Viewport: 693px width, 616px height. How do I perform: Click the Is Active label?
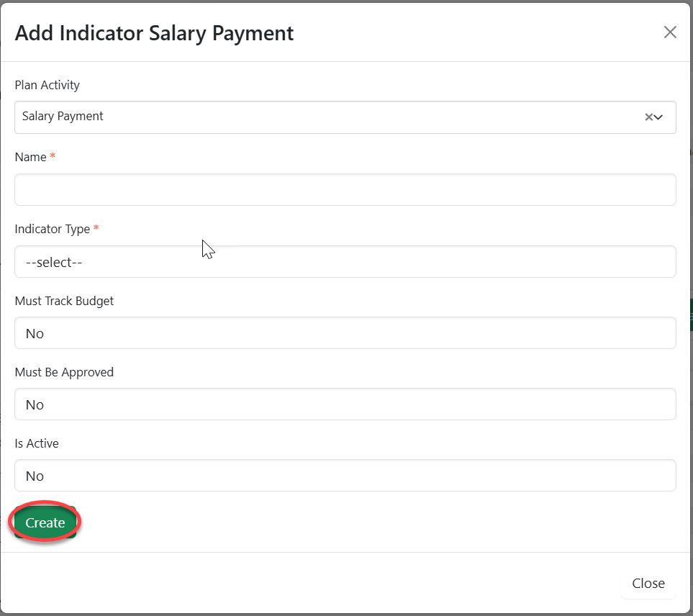pos(37,443)
